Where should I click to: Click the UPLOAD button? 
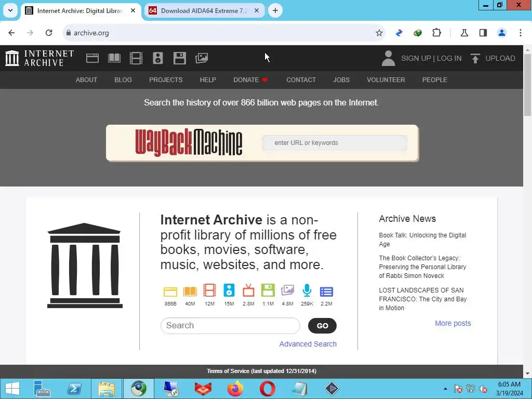(493, 58)
